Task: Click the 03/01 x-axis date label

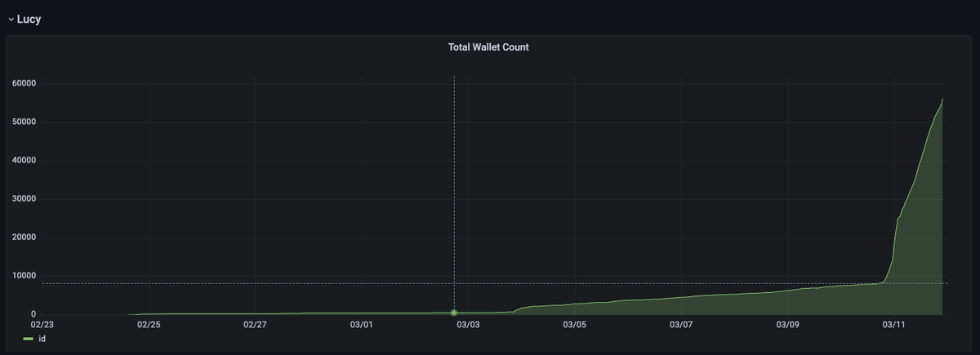Action: (362, 325)
